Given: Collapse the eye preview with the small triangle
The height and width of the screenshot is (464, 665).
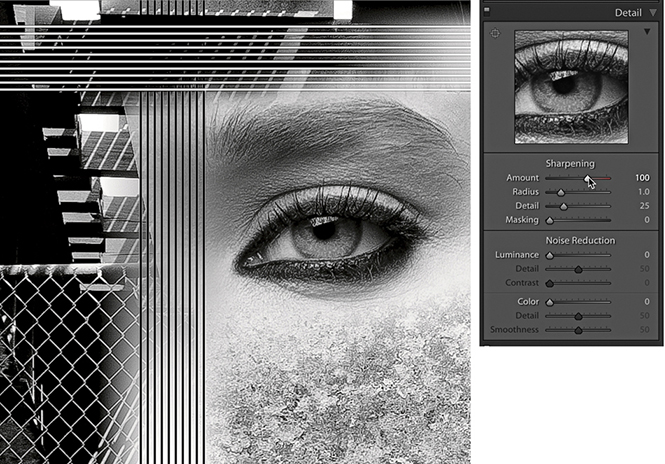Looking at the screenshot, I should [647, 32].
